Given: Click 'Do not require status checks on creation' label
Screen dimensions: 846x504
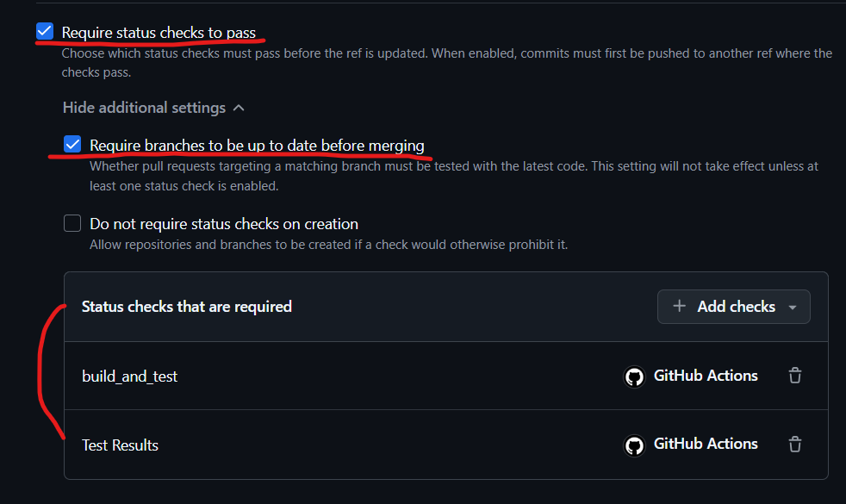Looking at the screenshot, I should click(x=224, y=224).
